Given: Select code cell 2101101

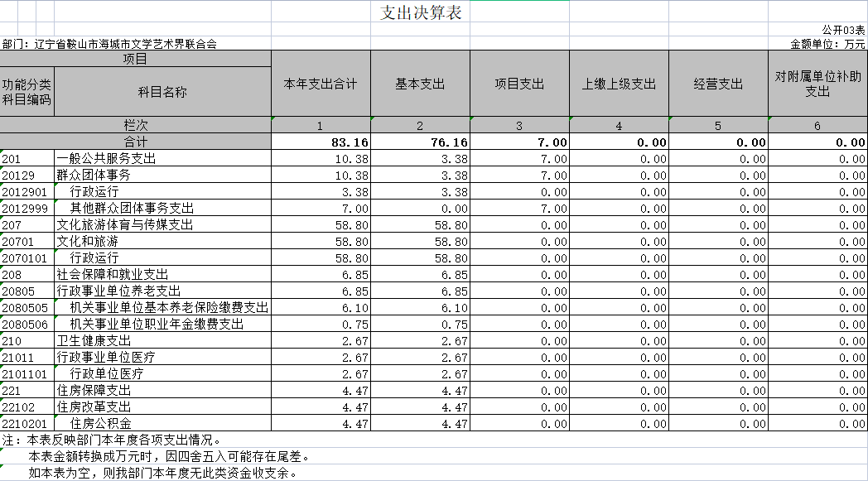Looking at the screenshot, I should click(x=27, y=374).
